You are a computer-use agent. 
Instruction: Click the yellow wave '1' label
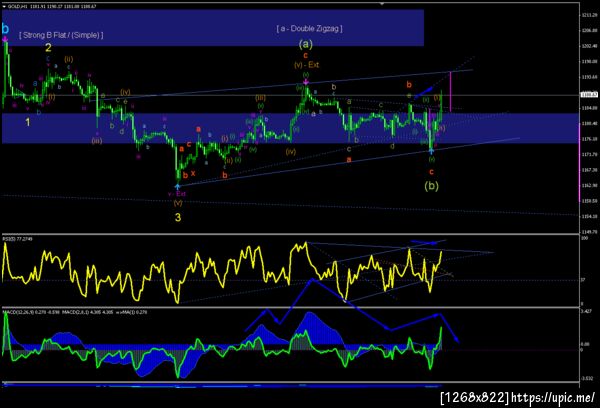coord(28,122)
